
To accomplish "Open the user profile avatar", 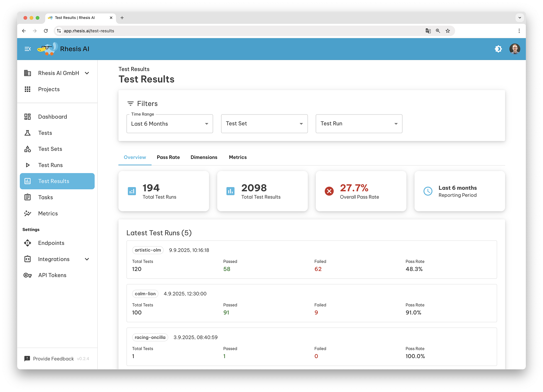I will [515, 49].
